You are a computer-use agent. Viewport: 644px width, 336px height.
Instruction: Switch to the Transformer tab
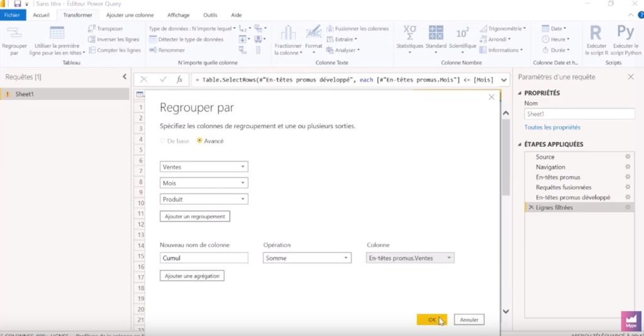coord(77,15)
